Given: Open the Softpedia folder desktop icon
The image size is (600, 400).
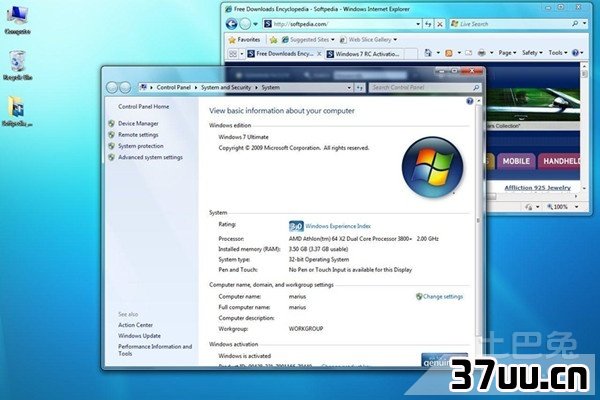Looking at the screenshot, I should pos(17,111).
